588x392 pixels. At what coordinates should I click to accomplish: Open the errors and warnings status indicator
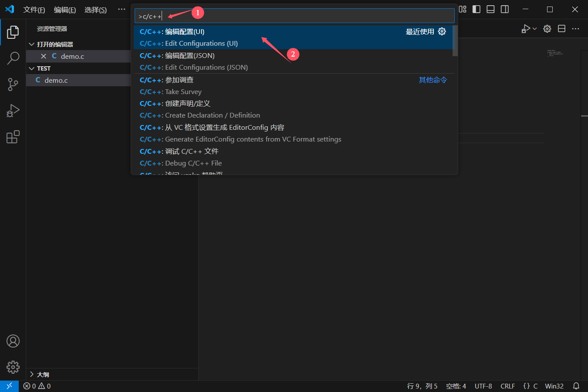pyautogui.click(x=37, y=386)
